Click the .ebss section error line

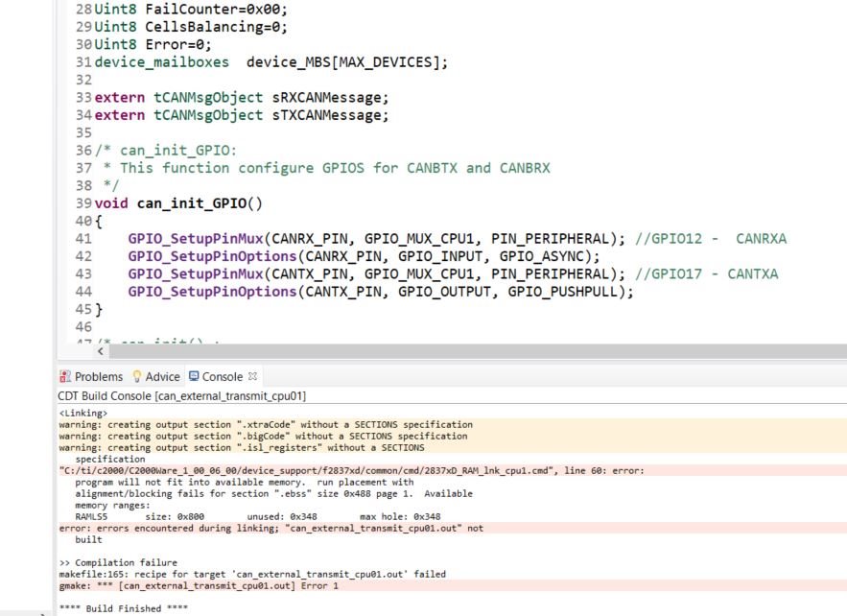(240, 493)
